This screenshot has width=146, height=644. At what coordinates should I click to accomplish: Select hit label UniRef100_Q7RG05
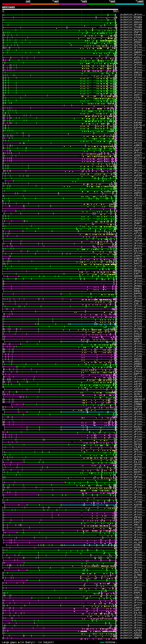coord(131,371)
